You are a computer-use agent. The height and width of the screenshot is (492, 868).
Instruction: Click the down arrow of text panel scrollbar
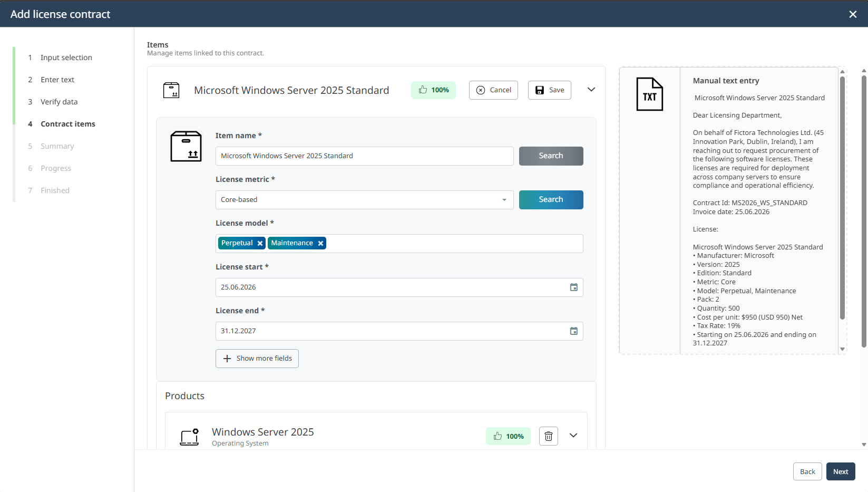click(x=842, y=349)
